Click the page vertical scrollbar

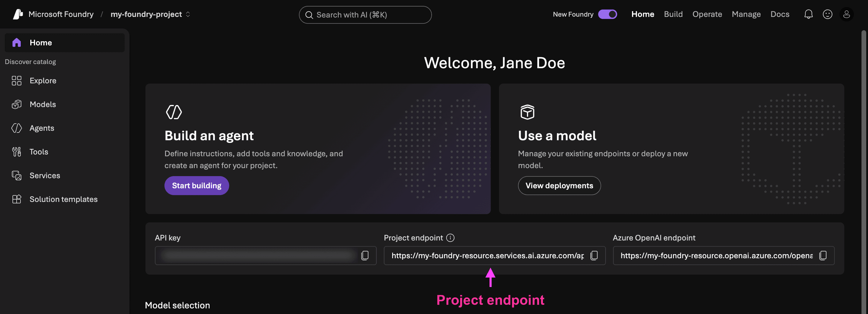[x=864, y=172]
